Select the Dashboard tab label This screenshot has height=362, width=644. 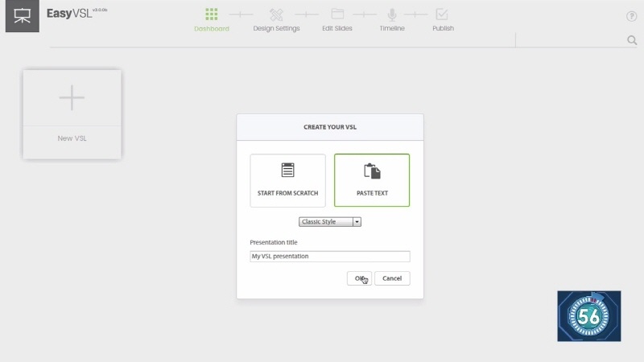click(212, 29)
